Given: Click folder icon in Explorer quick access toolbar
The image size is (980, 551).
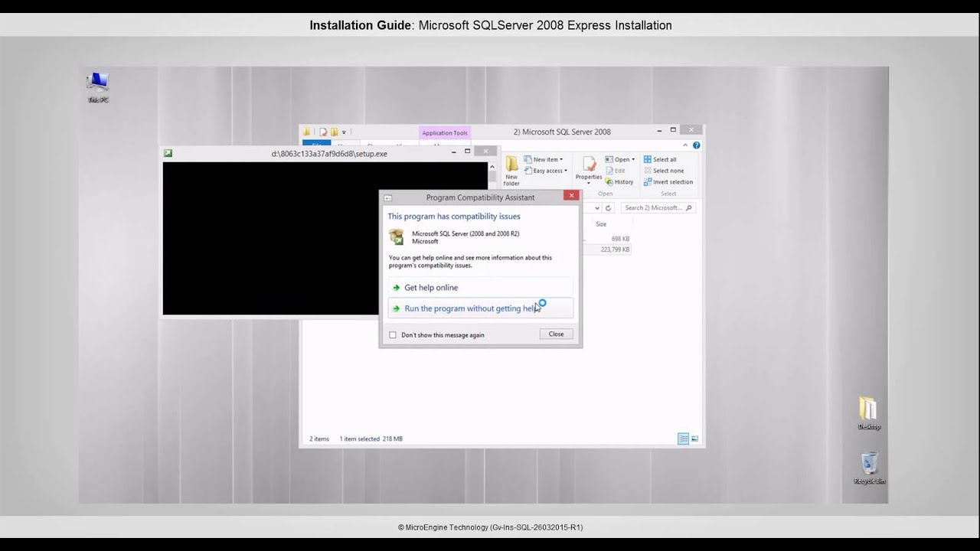Looking at the screenshot, I should pos(307,132).
